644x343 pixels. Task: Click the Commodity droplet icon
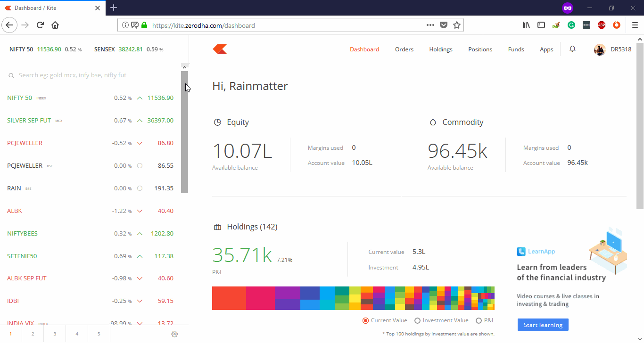433,122
